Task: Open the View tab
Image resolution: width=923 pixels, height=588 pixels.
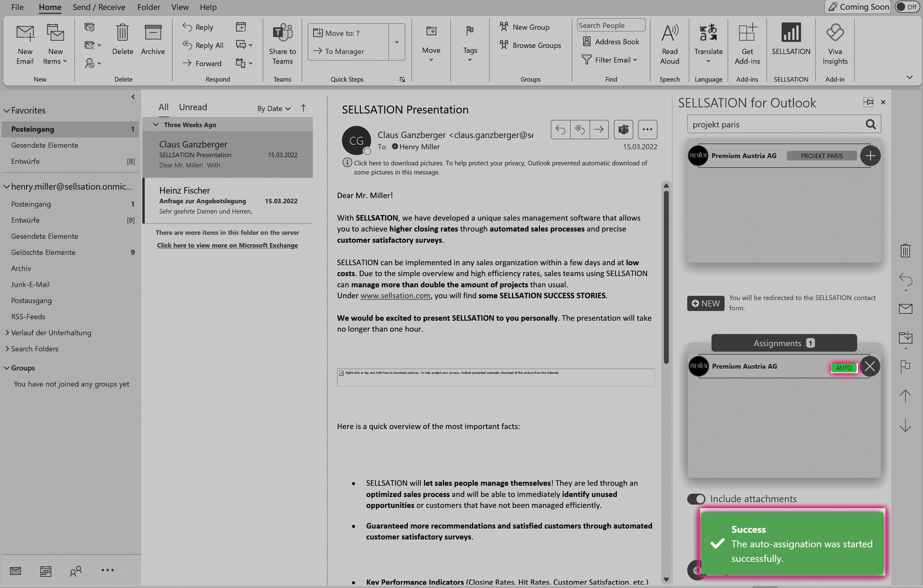Action: (180, 7)
